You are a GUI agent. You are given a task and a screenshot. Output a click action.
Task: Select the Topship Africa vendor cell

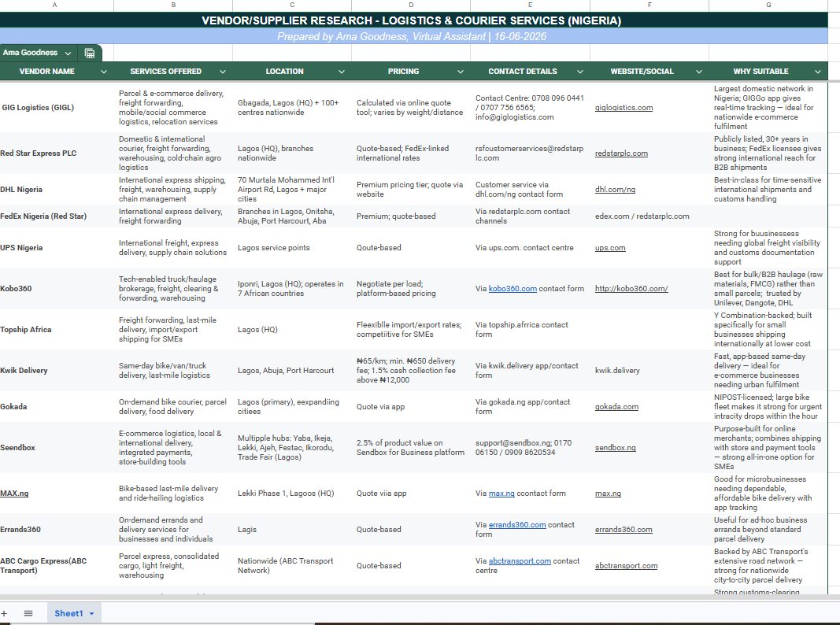[x=57, y=329]
